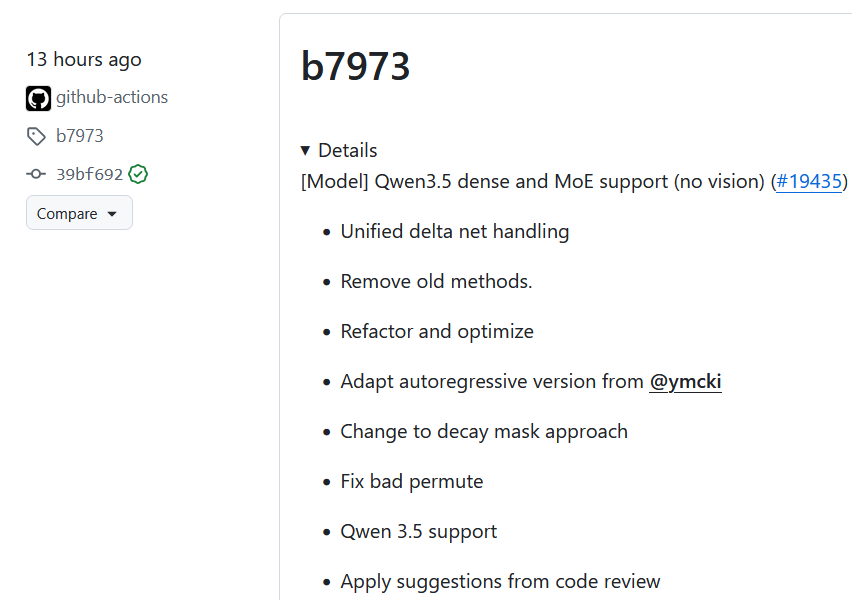Click the "13 hours ago" timestamp
The width and height of the screenshot is (852, 600).
click(x=84, y=60)
